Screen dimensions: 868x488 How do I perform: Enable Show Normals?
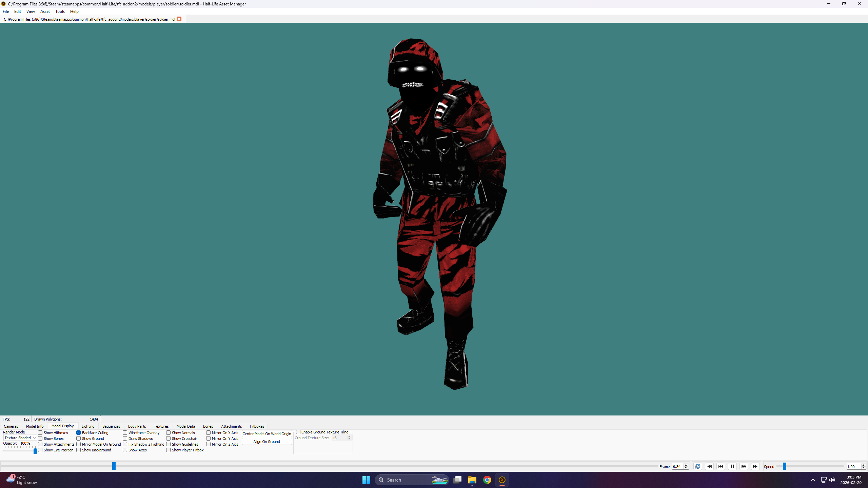tap(169, 433)
